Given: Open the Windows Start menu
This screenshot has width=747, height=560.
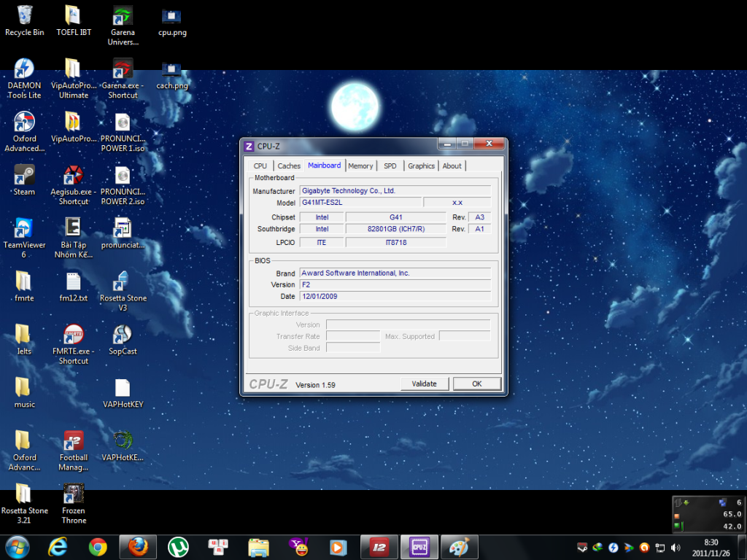Looking at the screenshot, I should 18,547.
